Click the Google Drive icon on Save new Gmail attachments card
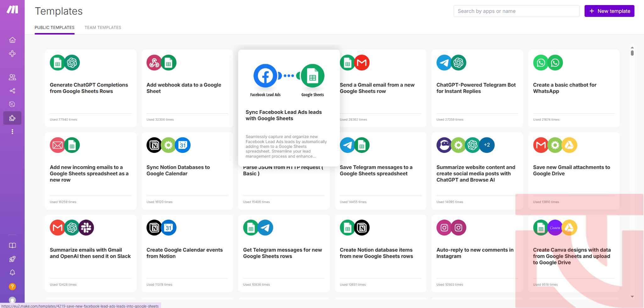The height and width of the screenshot is (308, 644). tap(569, 145)
